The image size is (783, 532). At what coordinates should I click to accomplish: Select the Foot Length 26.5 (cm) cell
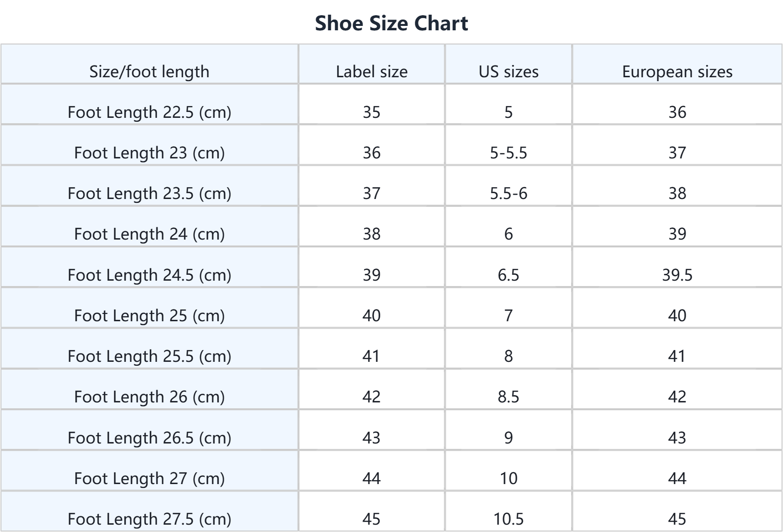click(149, 438)
